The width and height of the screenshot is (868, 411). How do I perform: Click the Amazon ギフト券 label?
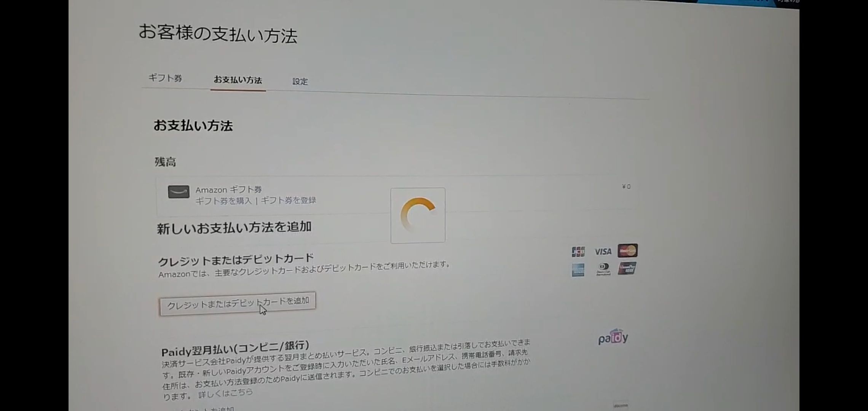(229, 190)
